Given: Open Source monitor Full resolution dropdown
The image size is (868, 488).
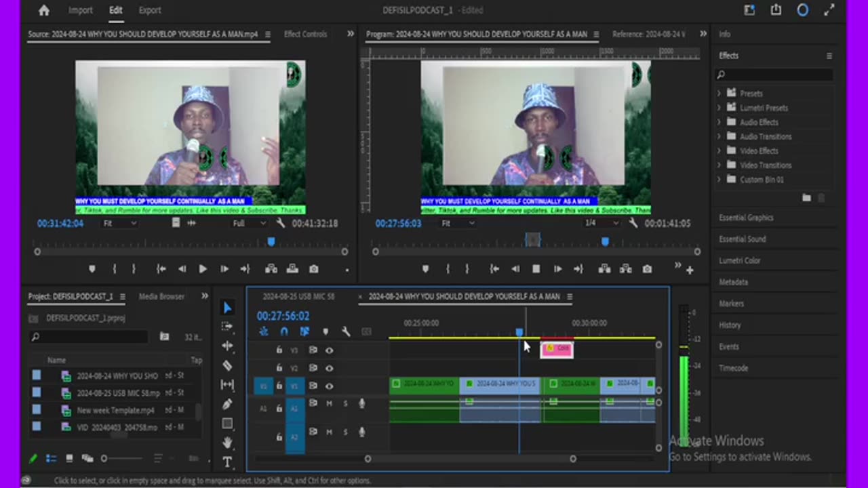Looking at the screenshot, I should [248, 223].
